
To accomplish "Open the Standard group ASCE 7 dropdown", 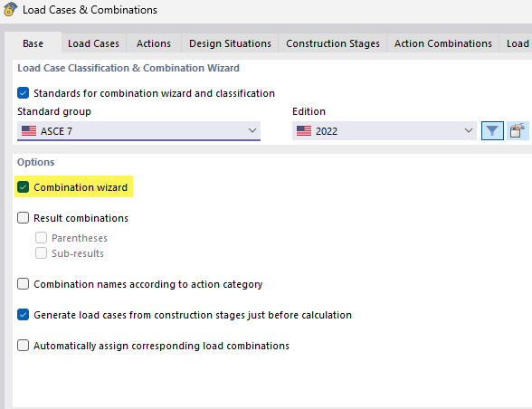I will 138,131.
